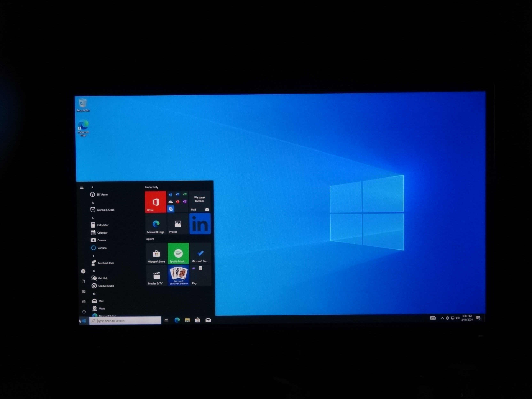The width and height of the screenshot is (532, 399).
Task: Open the Office apps folder tile
Action: coord(178,202)
